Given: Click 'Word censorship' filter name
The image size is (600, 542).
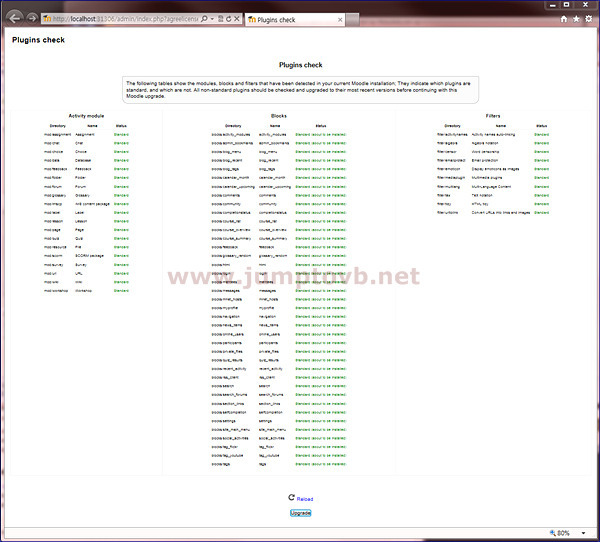Looking at the screenshot, I should click(x=485, y=152).
